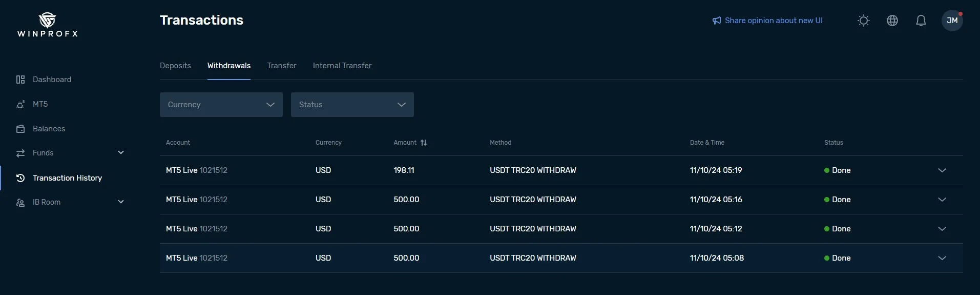Open language selector globe icon
The image size is (980, 295).
tap(892, 21)
